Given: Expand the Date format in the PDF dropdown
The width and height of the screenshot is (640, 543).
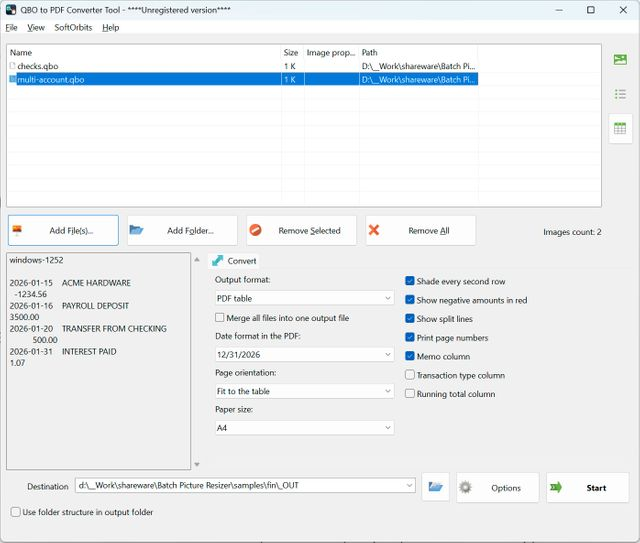Looking at the screenshot, I should (304, 354).
